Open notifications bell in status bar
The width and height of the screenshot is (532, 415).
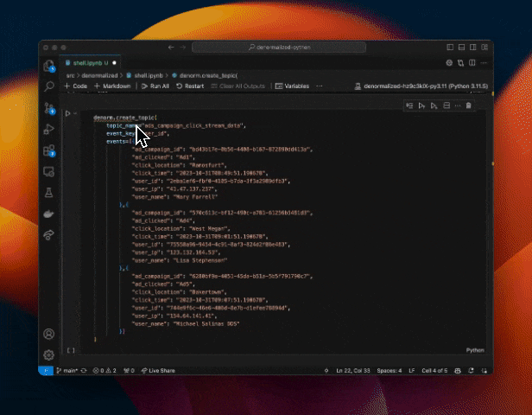471,371
